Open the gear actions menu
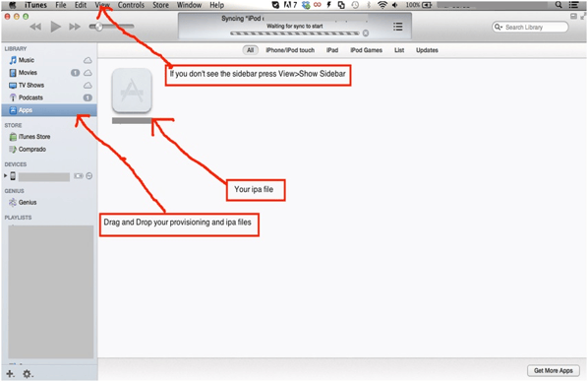 [x=28, y=374]
